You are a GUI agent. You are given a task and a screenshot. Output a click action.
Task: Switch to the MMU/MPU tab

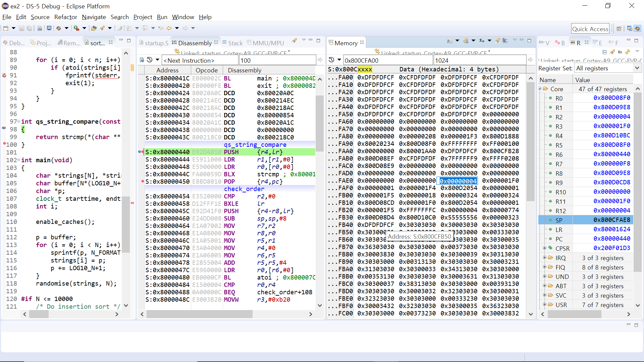point(268,43)
